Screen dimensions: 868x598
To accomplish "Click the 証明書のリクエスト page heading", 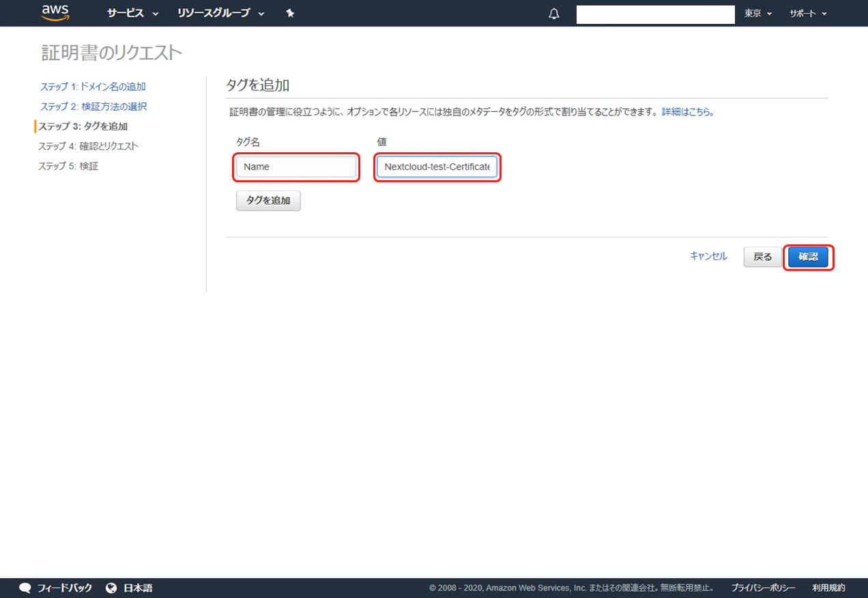I will pos(112,53).
